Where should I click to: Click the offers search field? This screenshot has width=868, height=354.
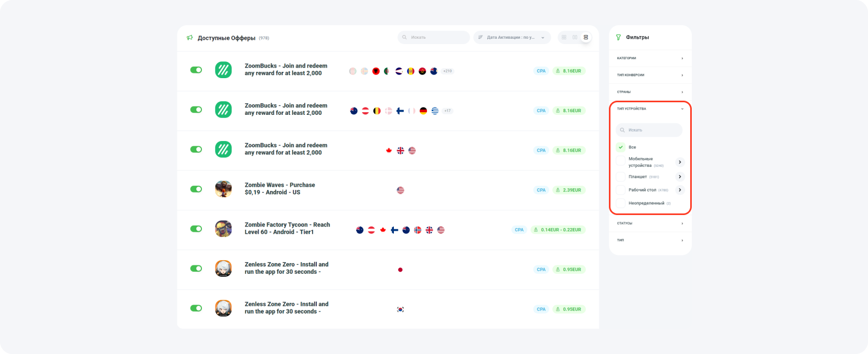(434, 37)
